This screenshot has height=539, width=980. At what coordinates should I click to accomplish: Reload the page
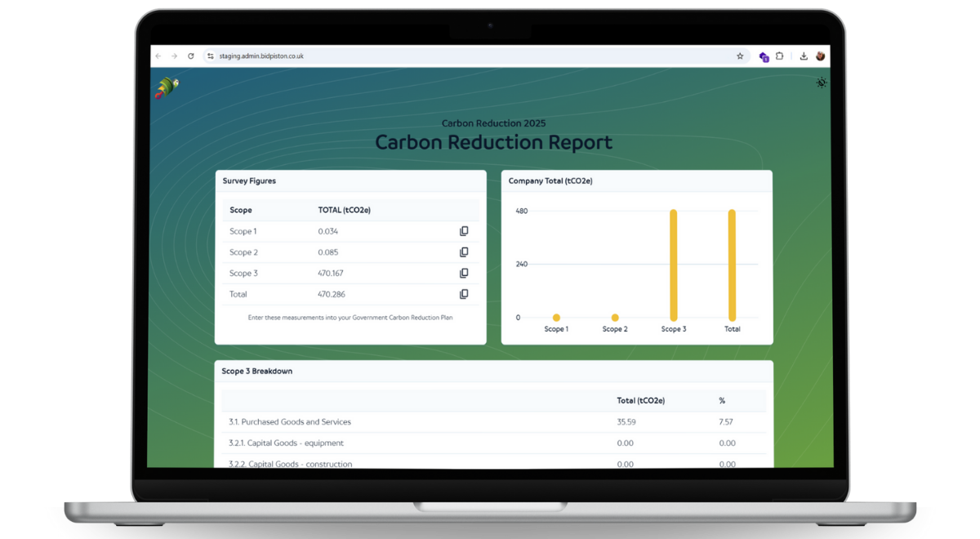click(x=191, y=56)
